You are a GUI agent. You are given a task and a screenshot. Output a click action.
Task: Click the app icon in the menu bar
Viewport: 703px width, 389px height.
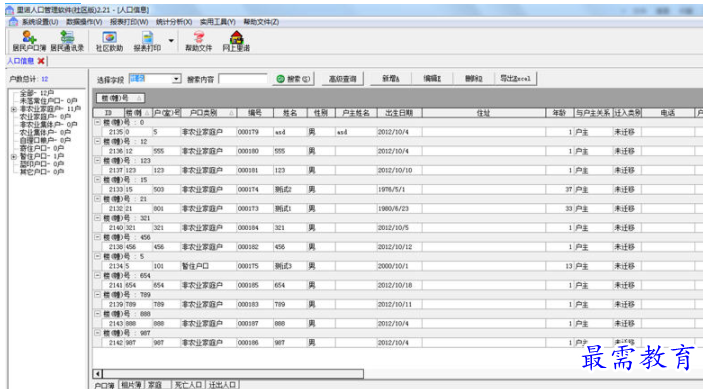point(13,22)
